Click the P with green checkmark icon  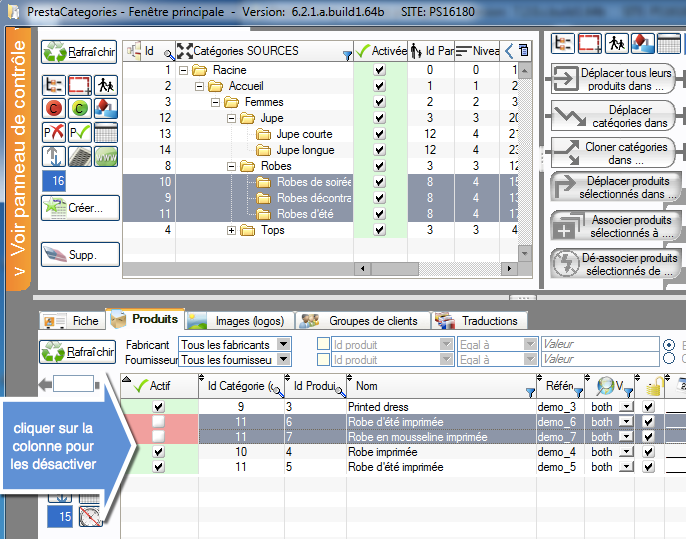(x=80, y=132)
